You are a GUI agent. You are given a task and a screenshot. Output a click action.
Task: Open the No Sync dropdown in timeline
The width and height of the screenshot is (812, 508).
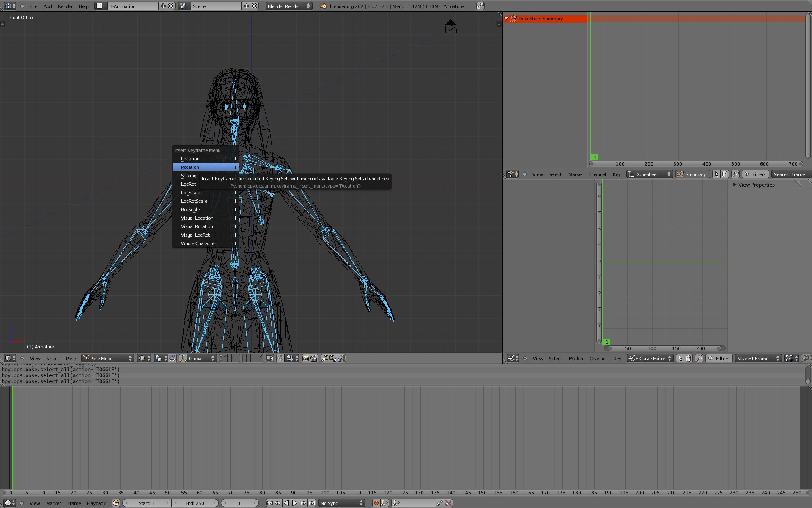point(341,503)
